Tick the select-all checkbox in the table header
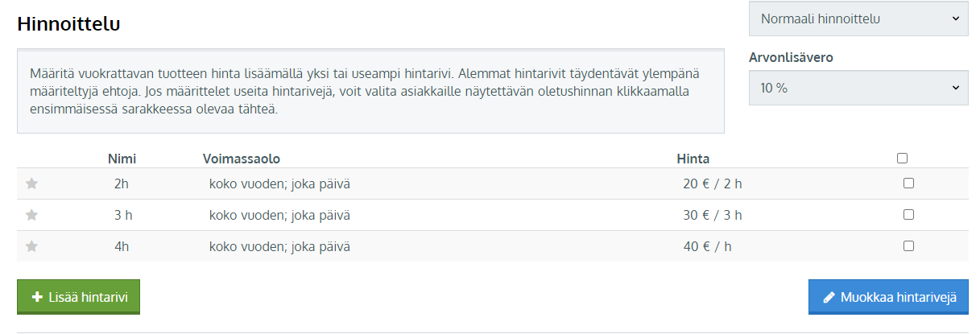 (x=902, y=159)
